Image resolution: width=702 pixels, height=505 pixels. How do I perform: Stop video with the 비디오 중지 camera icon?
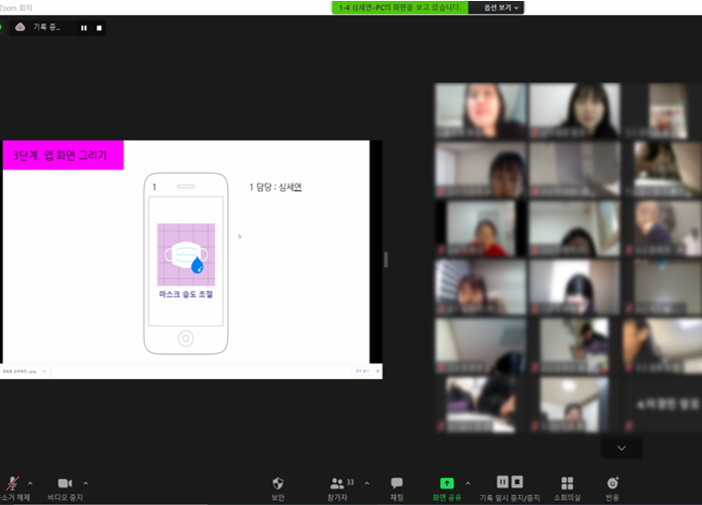(65, 483)
